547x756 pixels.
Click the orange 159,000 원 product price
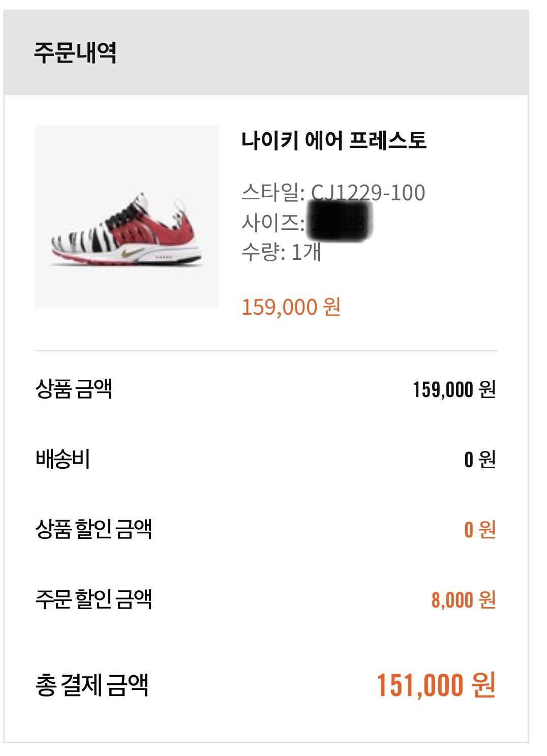point(291,307)
